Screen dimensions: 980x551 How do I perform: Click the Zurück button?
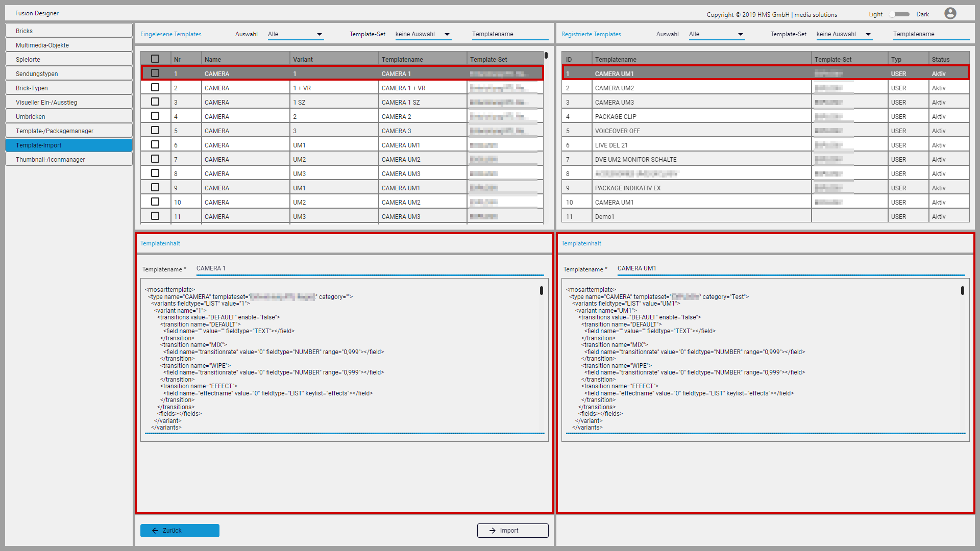[180, 531]
